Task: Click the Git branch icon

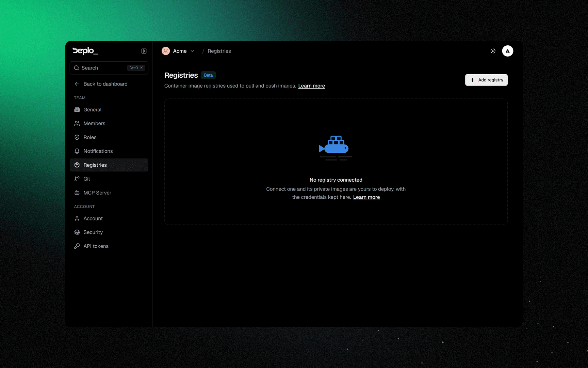Action: point(77,179)
